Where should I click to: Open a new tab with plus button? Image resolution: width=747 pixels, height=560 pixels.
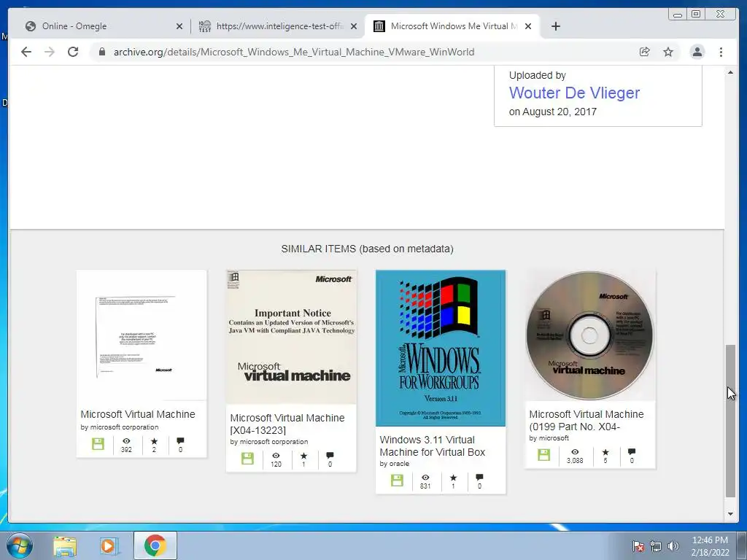click(555, 26)
